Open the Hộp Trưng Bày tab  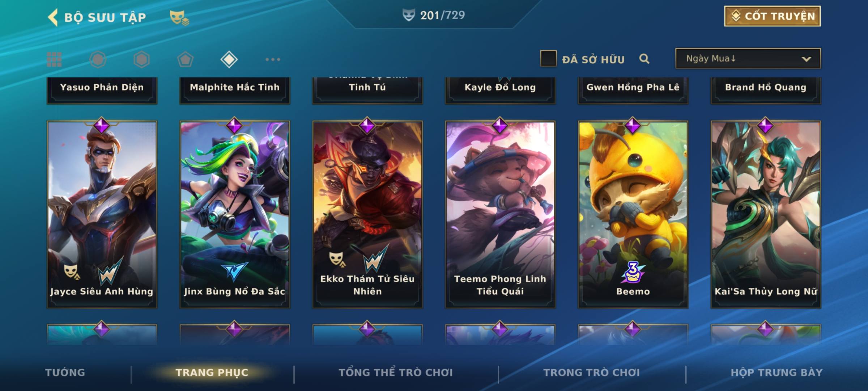[x=776, y=373]
